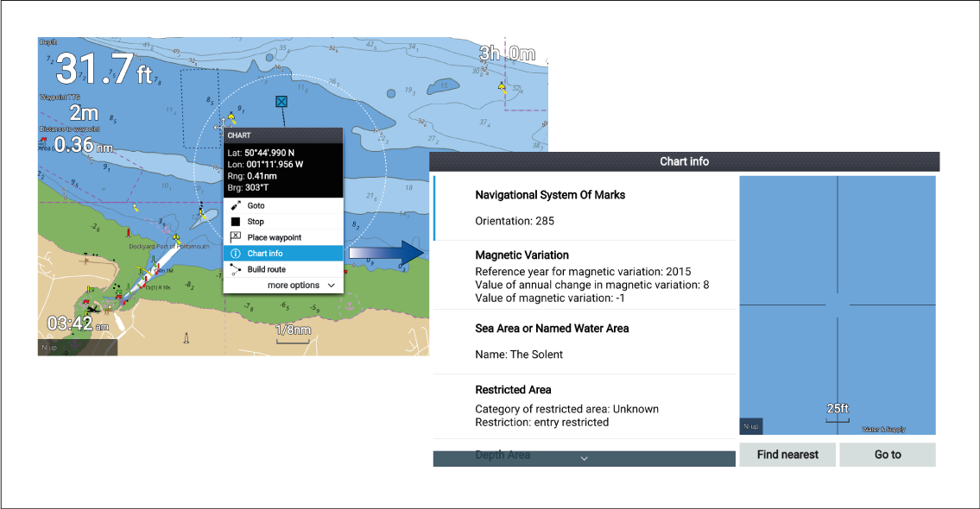
Task: Select the yellow buoy beside the cursor crosshair
Action: [232, 116]
